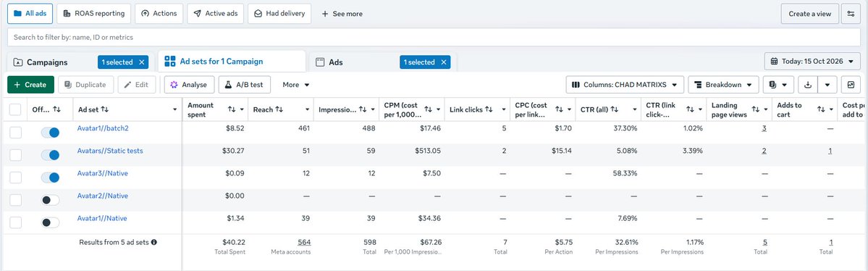
Task: Tick the select-all checkbox in table header
Action: coord(15,109)
